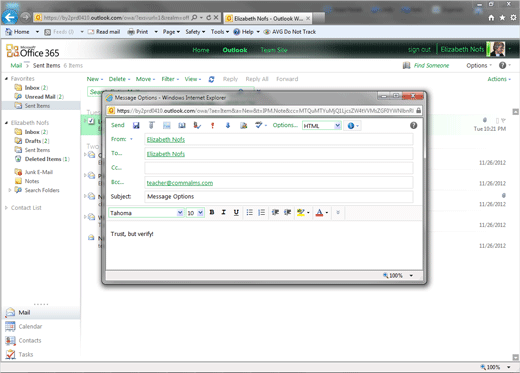
Task: Select Drafts folder under Elizabeth Nofs
Action: point(32,141)
